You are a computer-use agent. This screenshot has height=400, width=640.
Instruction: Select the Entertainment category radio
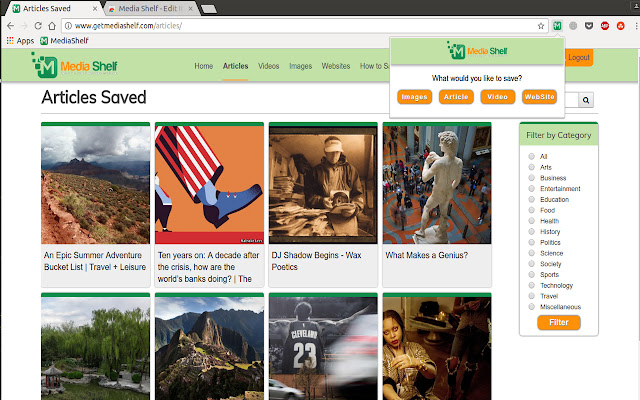(x=531, y=189)
